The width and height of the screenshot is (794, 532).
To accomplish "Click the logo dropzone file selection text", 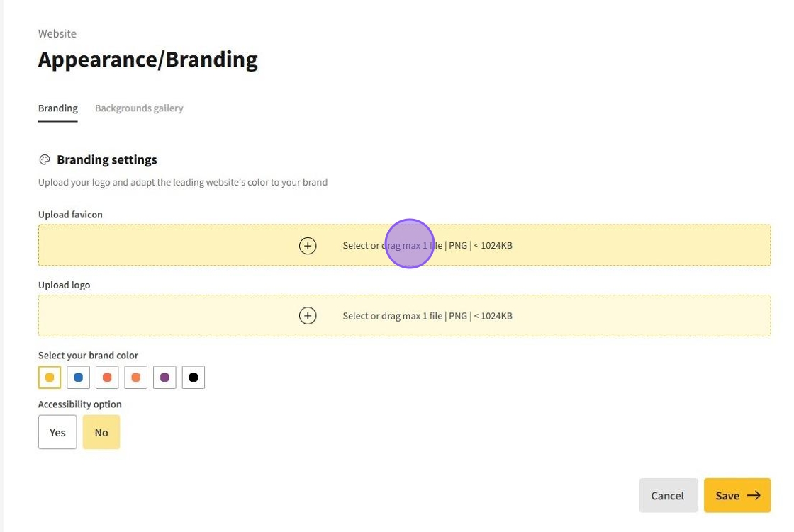I will point(427,316).
